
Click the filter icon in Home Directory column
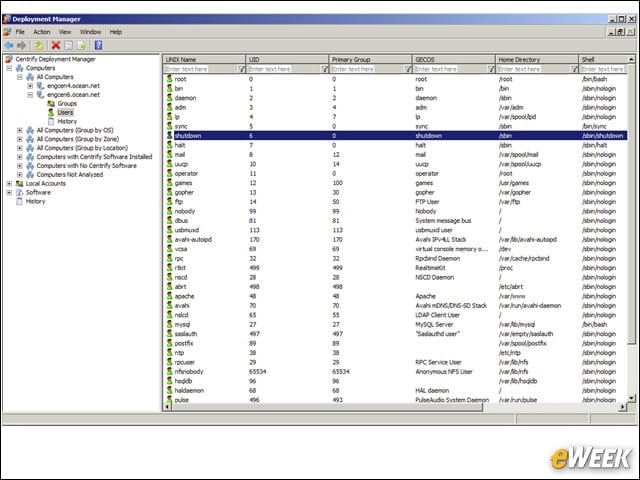pos(574,69)
